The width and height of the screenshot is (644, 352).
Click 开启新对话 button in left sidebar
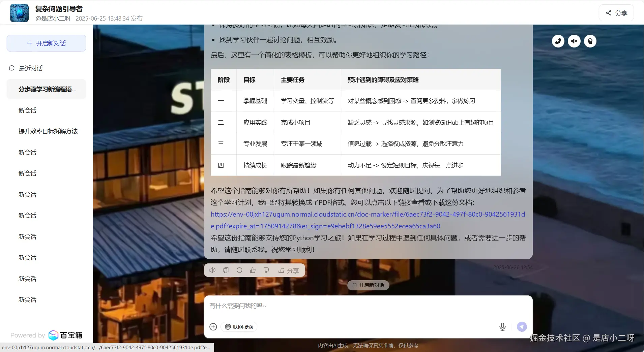pos(46,43)
